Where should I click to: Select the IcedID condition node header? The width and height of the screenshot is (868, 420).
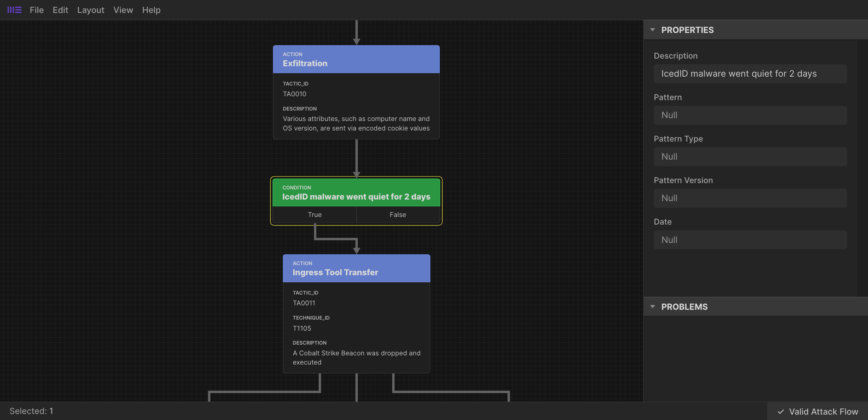click(356, 193)
